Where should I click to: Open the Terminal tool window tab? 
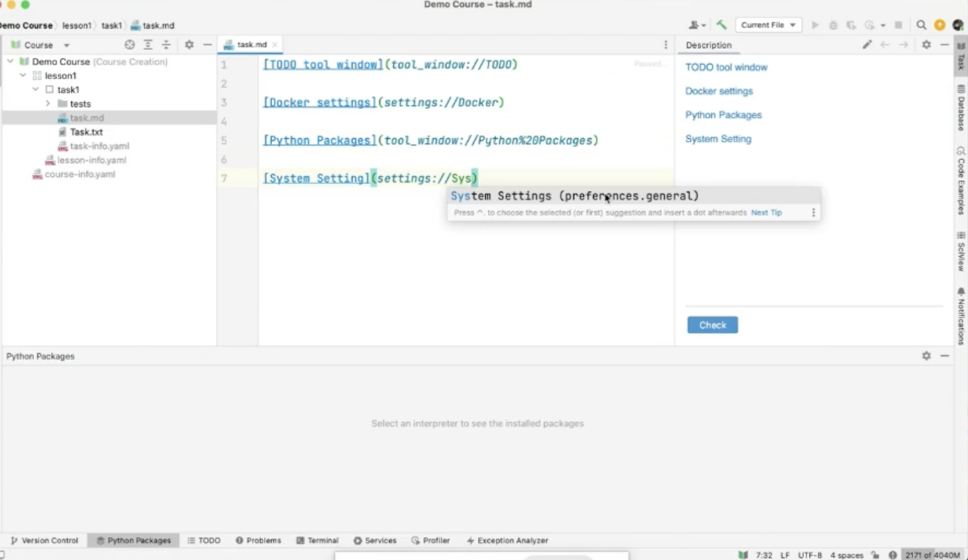pyautogui.click(x=317, y=540)
